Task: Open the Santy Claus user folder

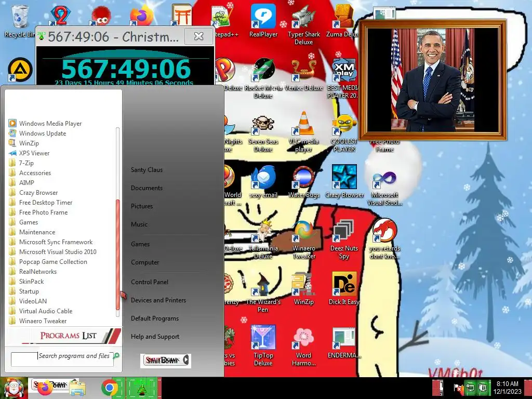Action: (147, 170)
